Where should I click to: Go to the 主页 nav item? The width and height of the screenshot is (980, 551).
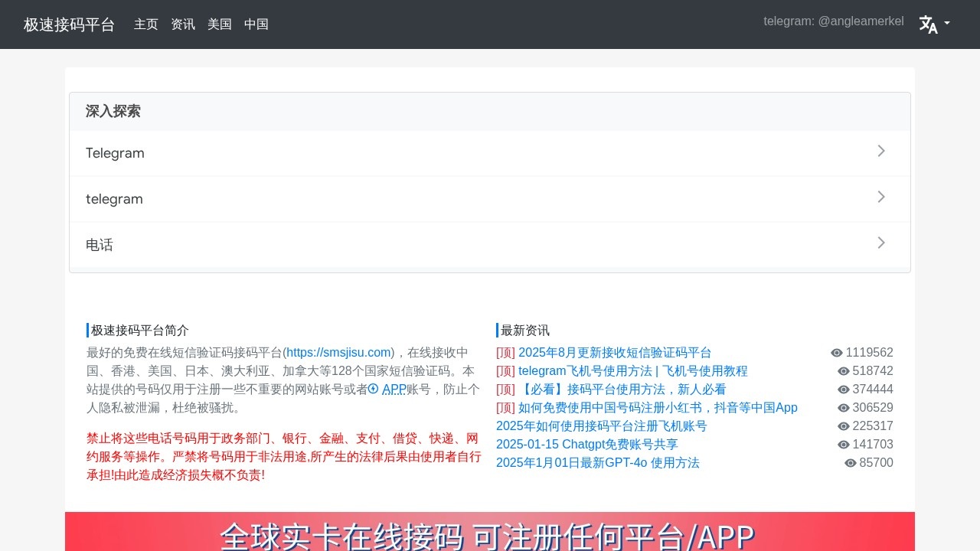point(146,24)
